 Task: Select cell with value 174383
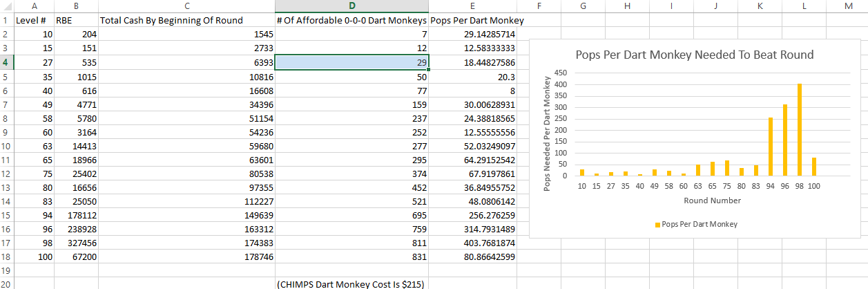click(x=186, y=241)
